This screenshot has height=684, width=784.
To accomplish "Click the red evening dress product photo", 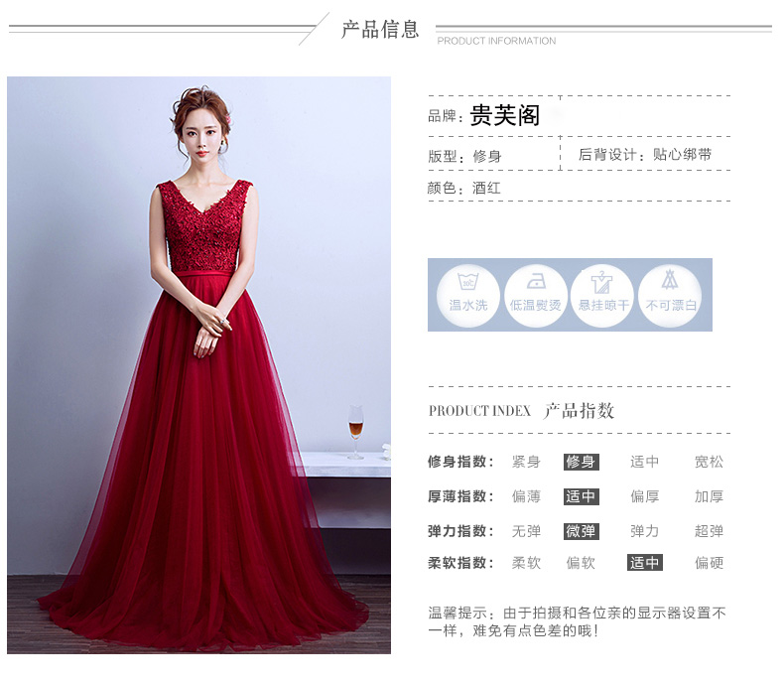I will point(199,365).
